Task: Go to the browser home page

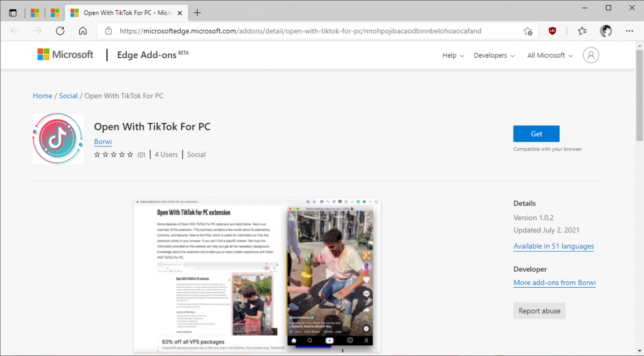Action: pos(82,31)
